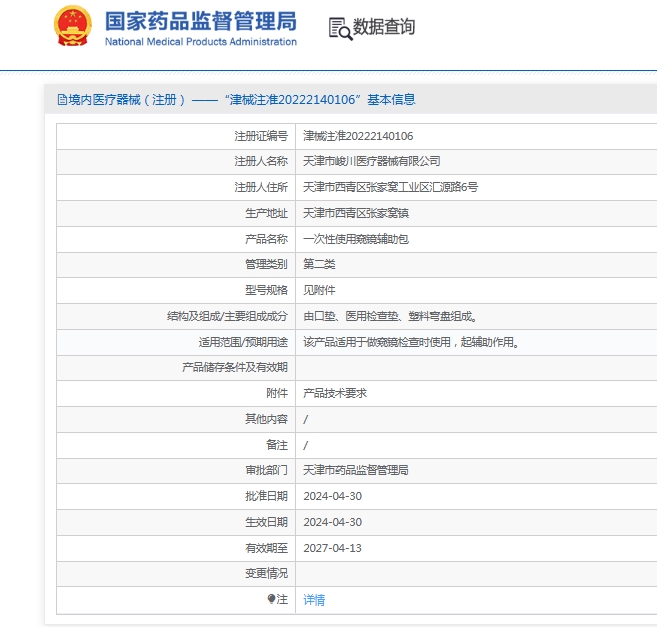This screenshot has height=627, width=657.
Task: Click the 批准日期 label
Action: tap(266, 496)
